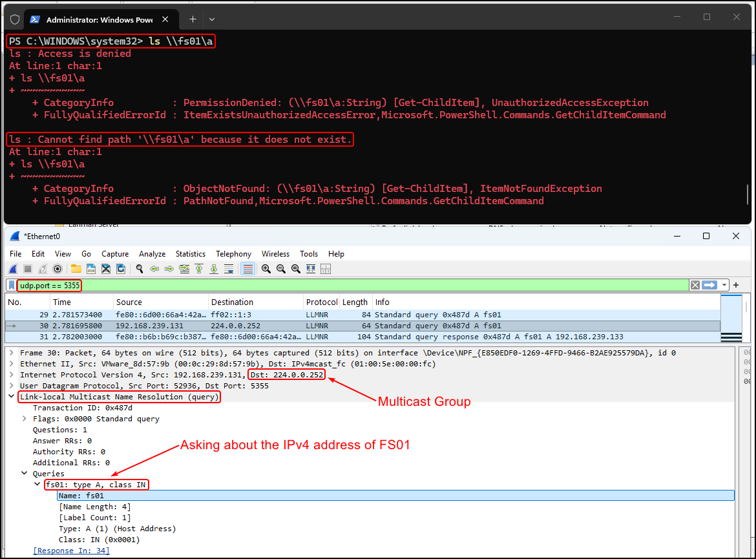Click the Open capture file folder icon

point(76,269)
